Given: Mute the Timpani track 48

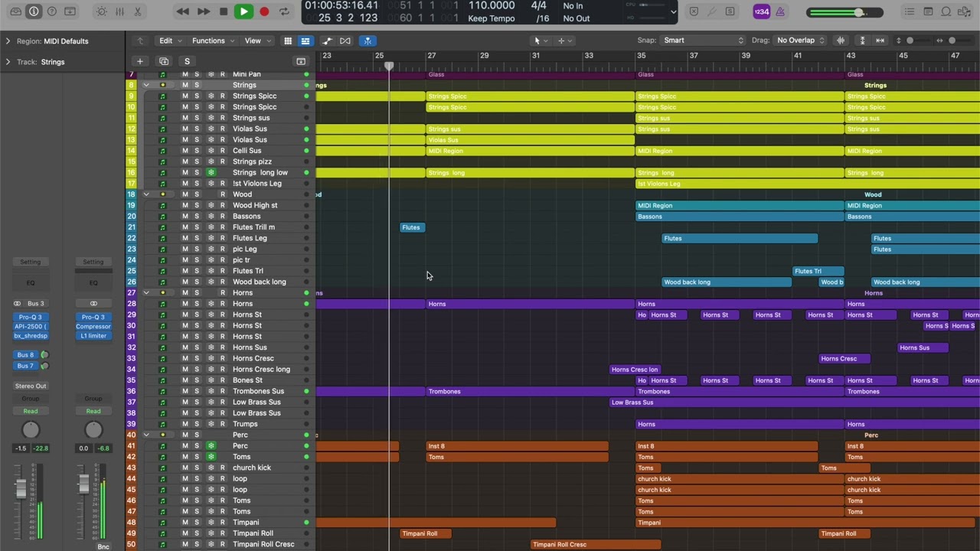Looking at the screenshot, I should 185,523.
